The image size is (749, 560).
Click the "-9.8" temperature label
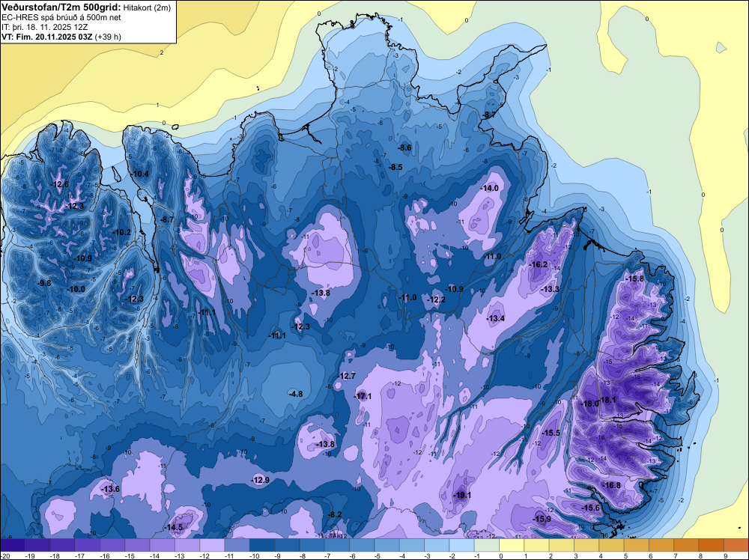click(44, 283)
